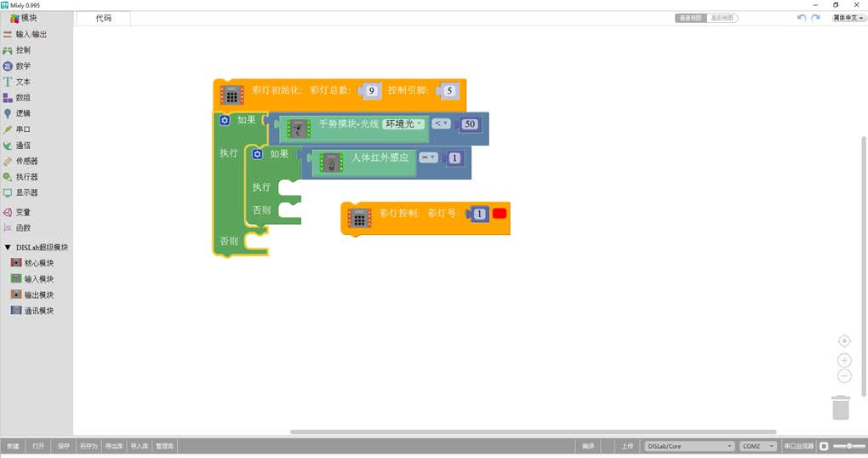Open the board selector DISLab/Core dropdown
The width and height of the screenshot is (868, 458).
point(689,446)
